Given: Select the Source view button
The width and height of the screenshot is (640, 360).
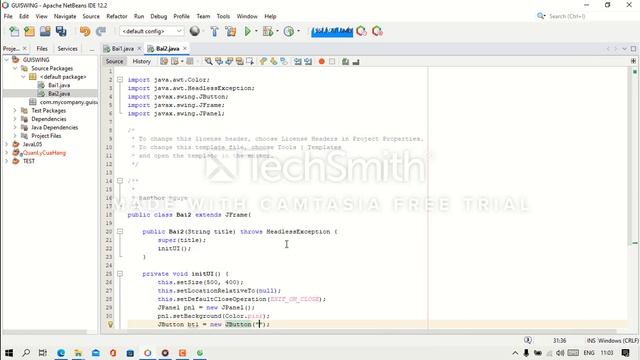Looking at the screenshot, I should pos(114,61).
